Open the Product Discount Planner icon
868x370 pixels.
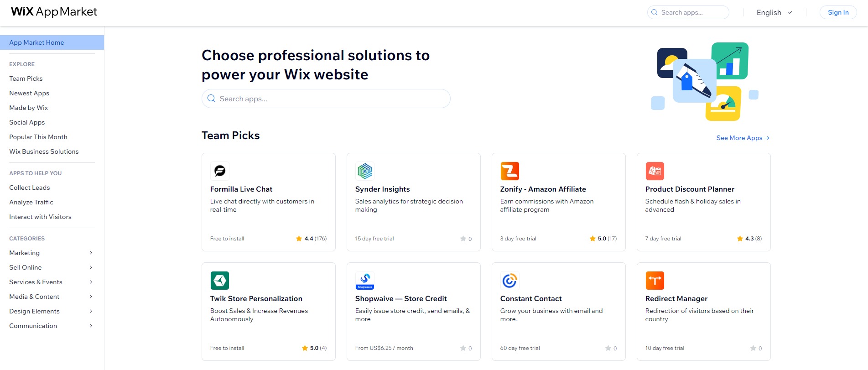pyautogui.click(x=655, y=171)
